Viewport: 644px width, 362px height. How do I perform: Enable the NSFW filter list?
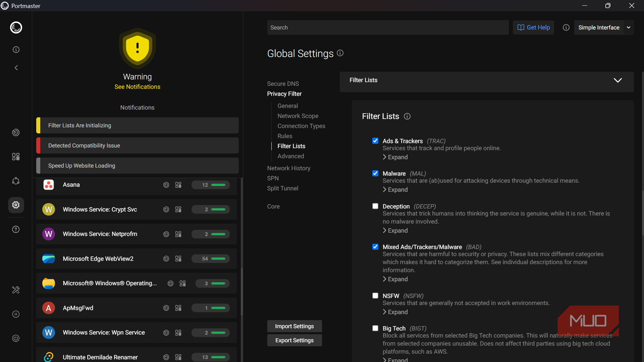coord(375,296)
